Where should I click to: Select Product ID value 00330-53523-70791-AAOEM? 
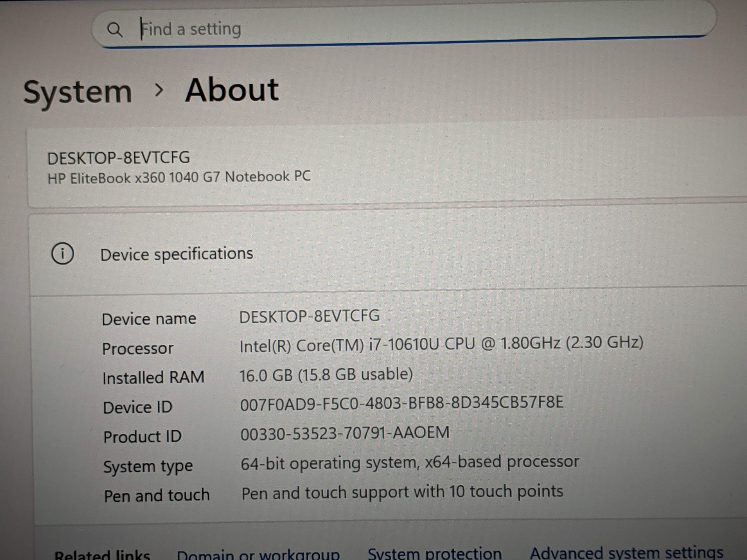[345, 433]
